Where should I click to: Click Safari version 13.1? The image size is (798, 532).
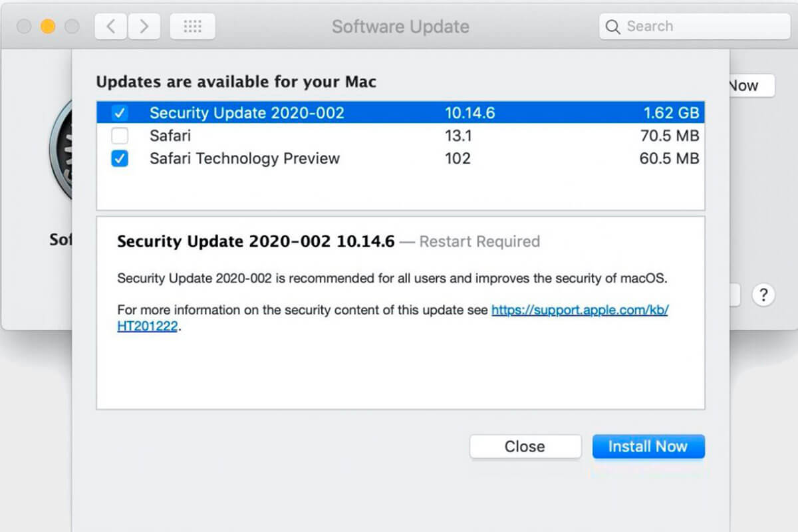tap(458, 136)
